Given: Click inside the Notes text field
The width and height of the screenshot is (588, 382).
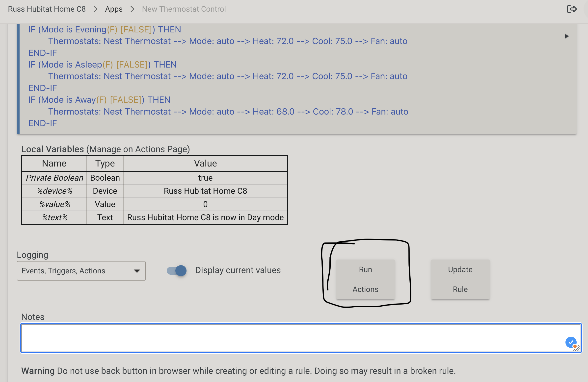Looking at the screenshot, I should tap(301, 338).
